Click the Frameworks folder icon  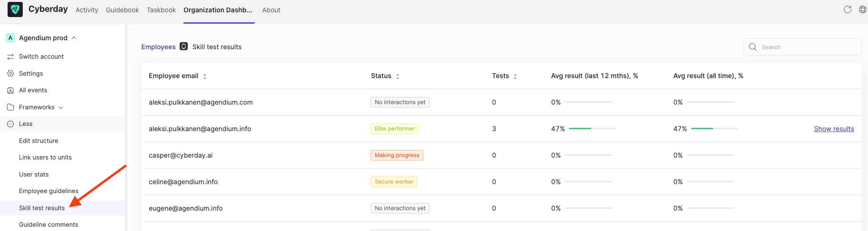click(x=10, y=107)
